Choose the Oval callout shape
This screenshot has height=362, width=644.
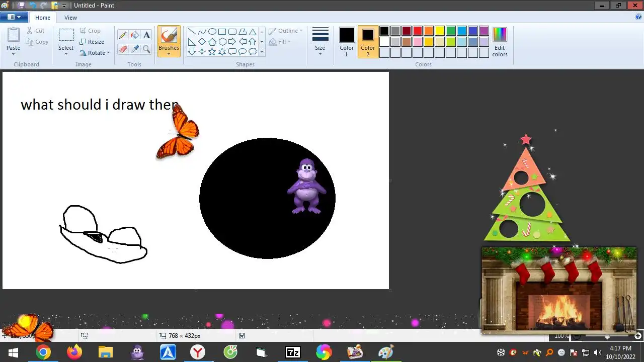click(242, 51)
